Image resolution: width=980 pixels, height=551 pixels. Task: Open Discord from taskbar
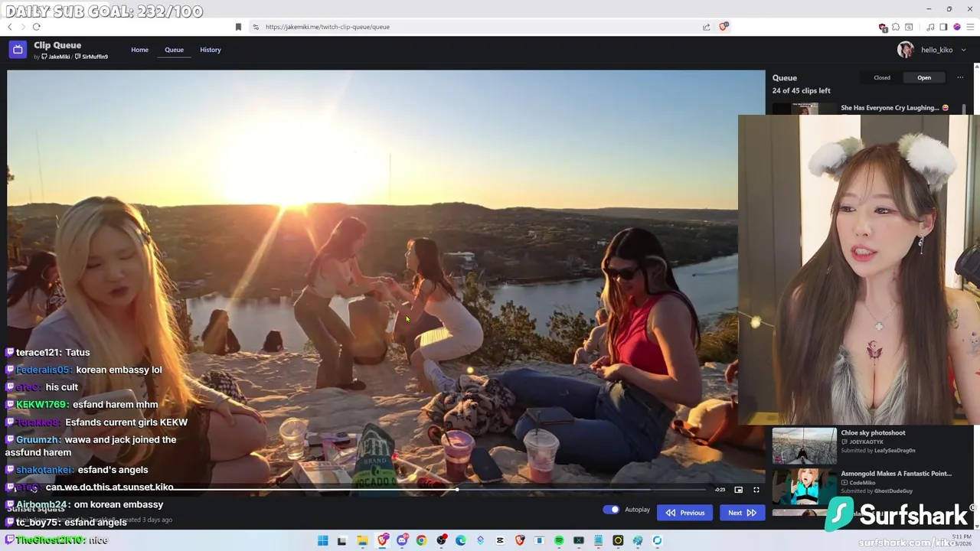coord(403,540)
